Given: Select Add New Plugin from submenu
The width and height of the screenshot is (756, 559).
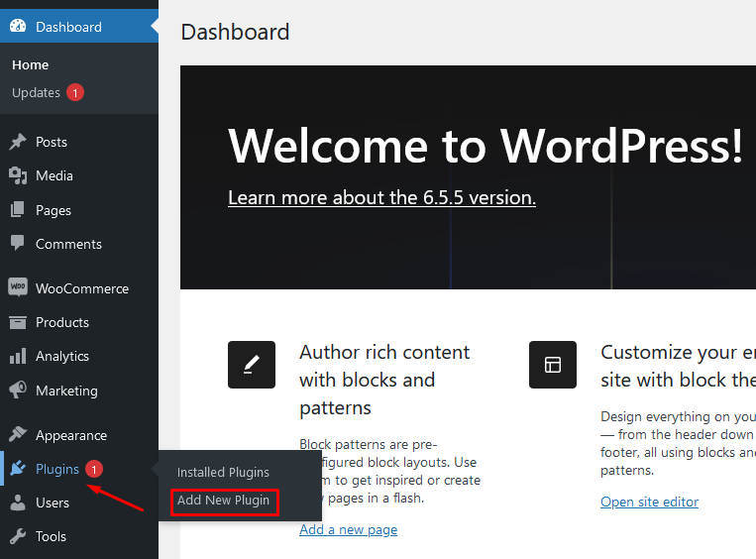Looking at the screenshot, I should click(223, 501).
